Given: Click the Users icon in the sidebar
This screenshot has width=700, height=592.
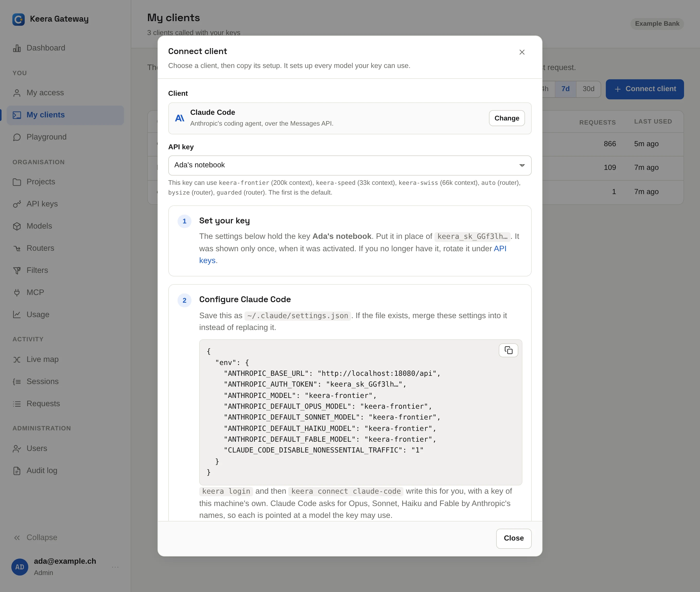Looking at the screenshot, I should click(x=17, y=449).
